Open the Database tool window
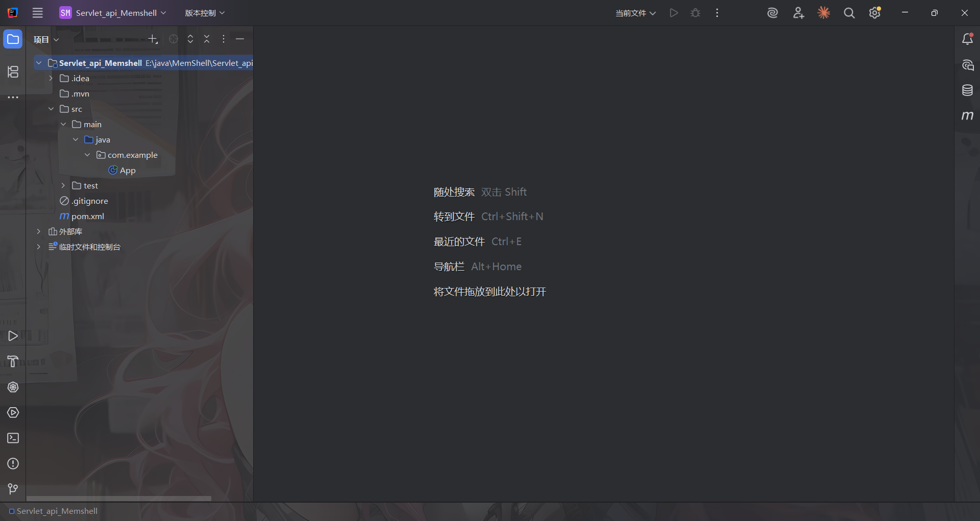Viewport: 980px width, 521px height. [x=967, y=90]
